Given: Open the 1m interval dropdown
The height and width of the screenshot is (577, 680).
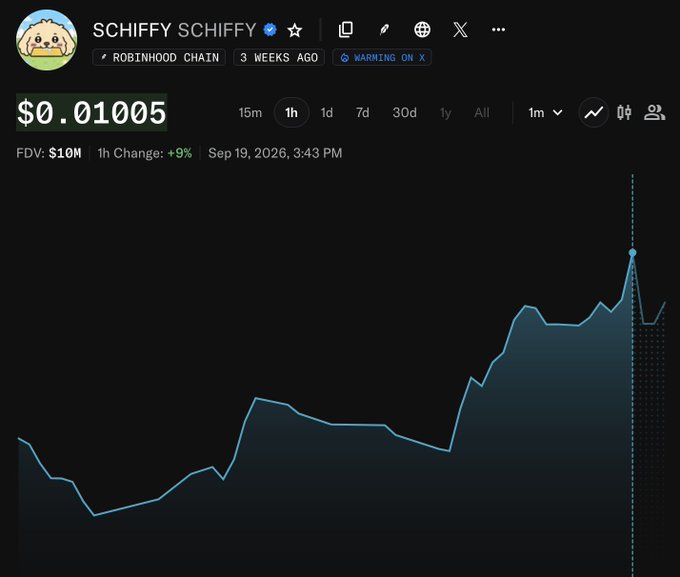Looking at the screenshot, I should coord(545,113).
